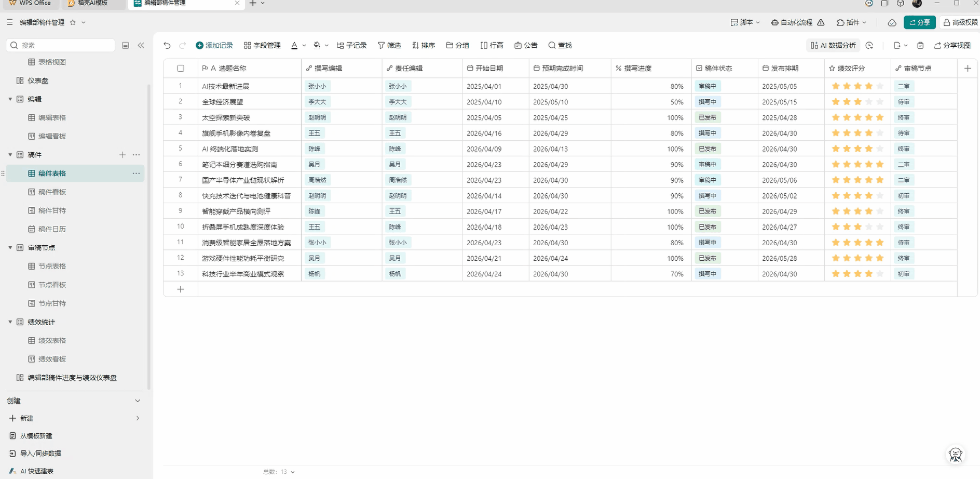980x479 pixels.
Task: Toggle the select-all checkbox in header
Action: pos(181,69)
